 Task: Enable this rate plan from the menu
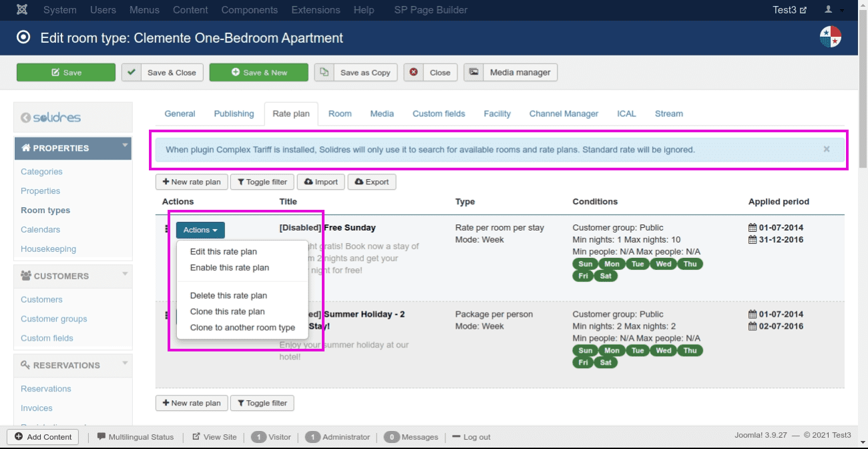pos(229,268)
